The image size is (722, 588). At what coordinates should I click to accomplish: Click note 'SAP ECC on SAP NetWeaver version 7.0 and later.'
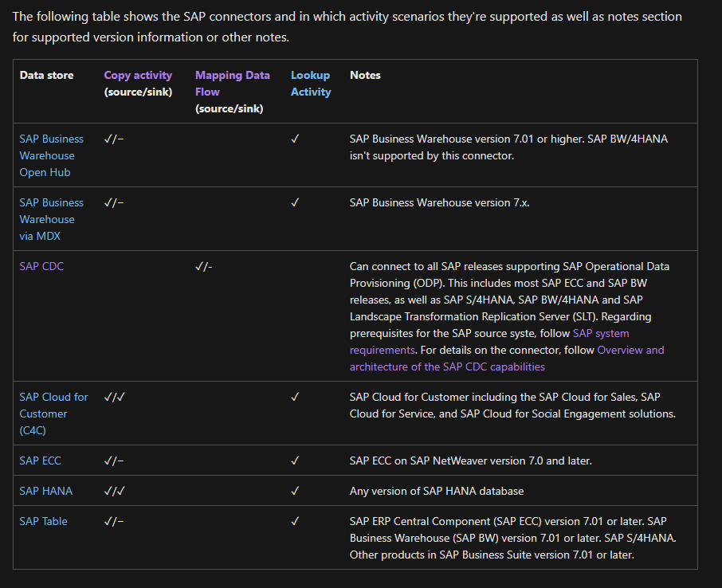point(471,461)
